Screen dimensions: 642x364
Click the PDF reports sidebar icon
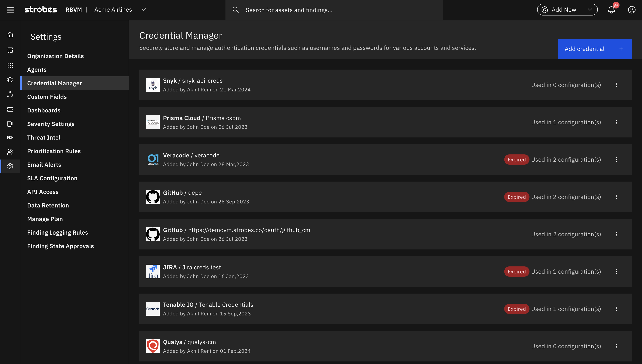[10, 137]
